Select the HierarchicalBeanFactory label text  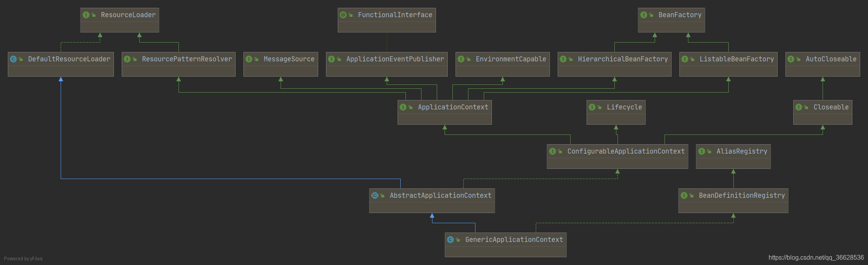coord(623,59)
